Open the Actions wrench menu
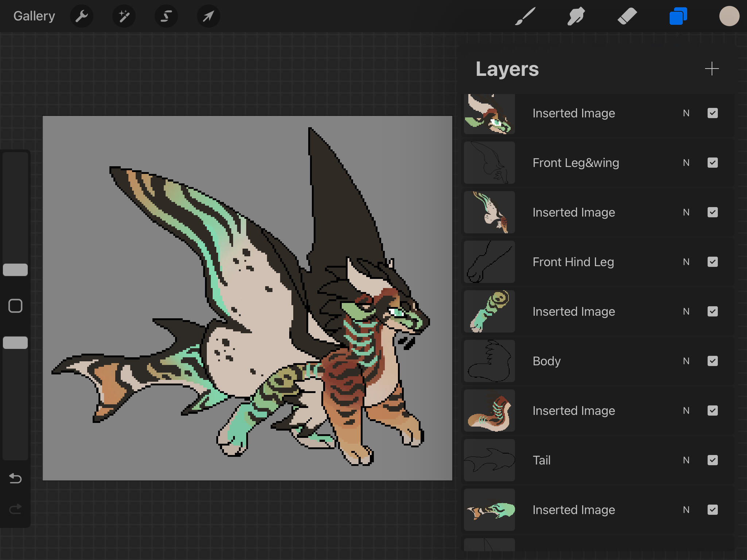This screenshot has width=747, height=560. (x=81, y=16)
